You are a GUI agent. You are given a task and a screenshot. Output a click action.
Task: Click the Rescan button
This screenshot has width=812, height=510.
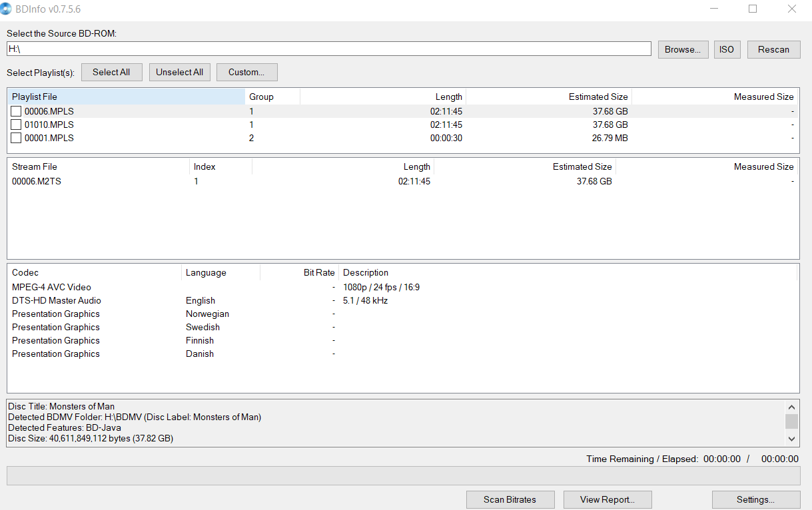(773, 49)
